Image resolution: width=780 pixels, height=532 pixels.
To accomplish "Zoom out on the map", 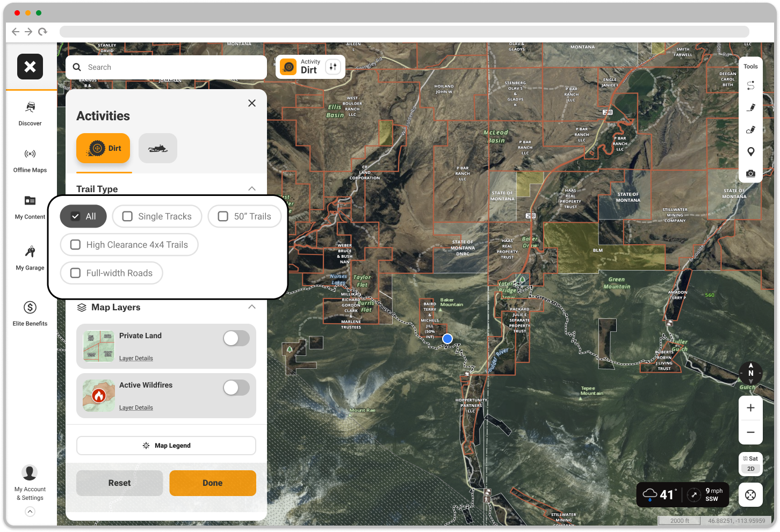I will point(751,432).
